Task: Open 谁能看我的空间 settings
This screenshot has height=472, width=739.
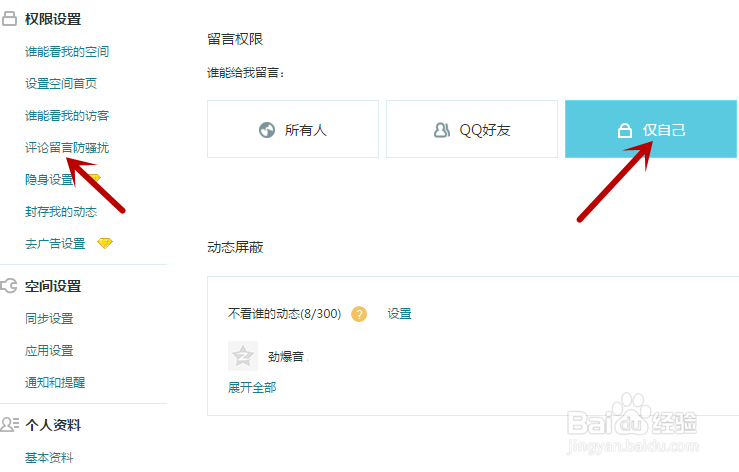Action: 67,51
